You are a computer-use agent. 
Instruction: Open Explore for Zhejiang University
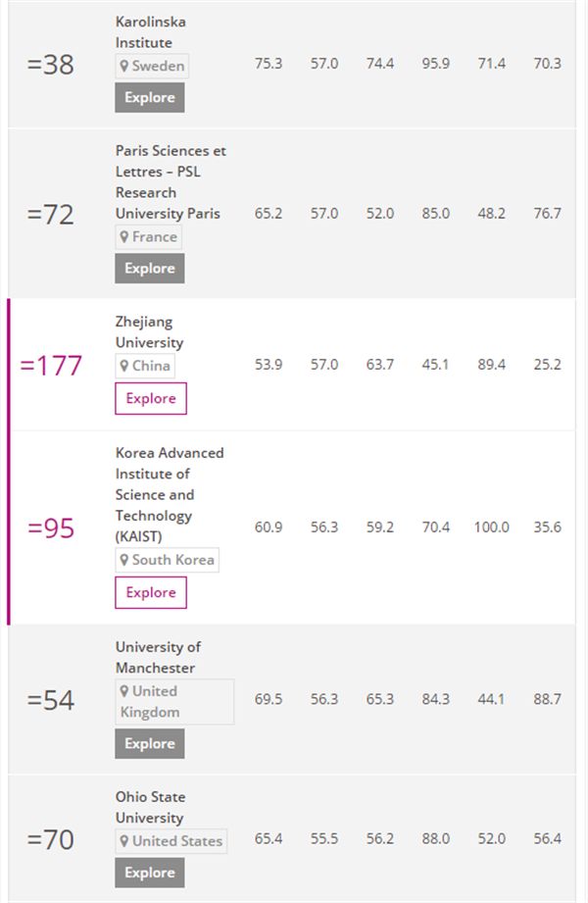click(151, 399)
